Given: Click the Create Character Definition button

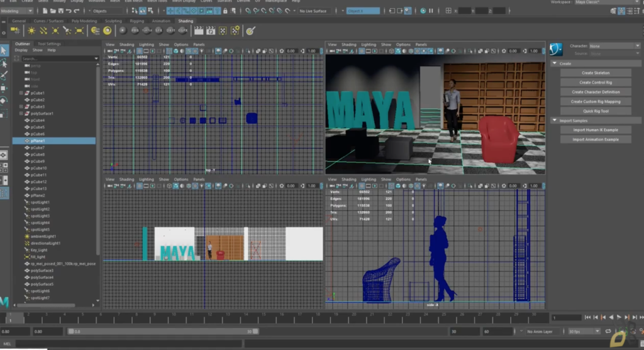Looking at the screenshot, I should (596, 92).
